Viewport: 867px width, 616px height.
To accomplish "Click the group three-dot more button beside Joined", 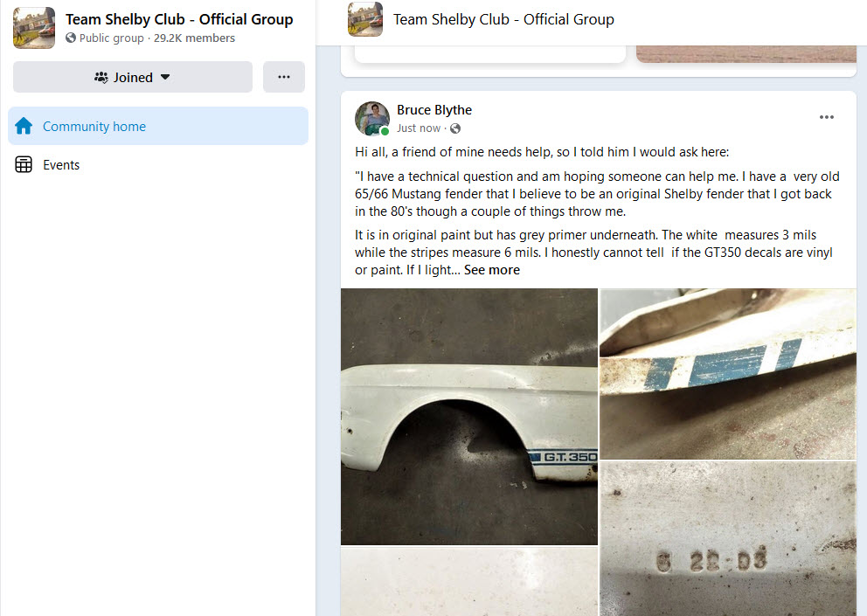I will pyautogui.click(x=284, y=77).
